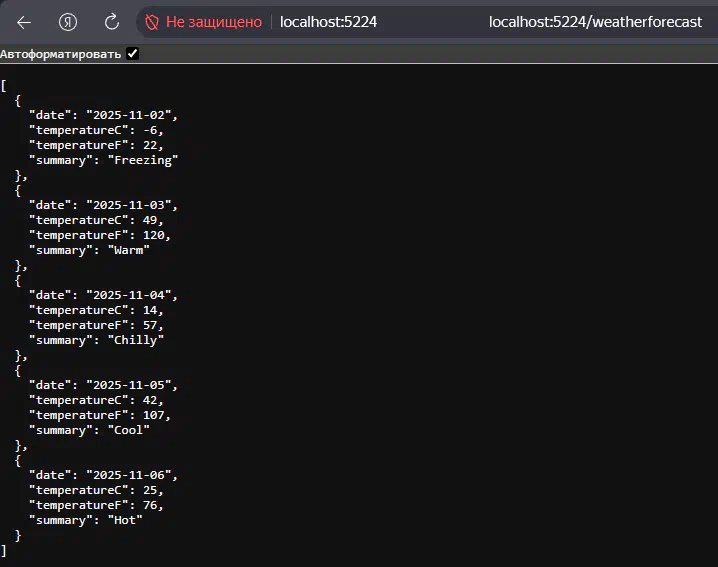Click the red not-secure shield icon
The image size is (718, 567).
point(152,21)
